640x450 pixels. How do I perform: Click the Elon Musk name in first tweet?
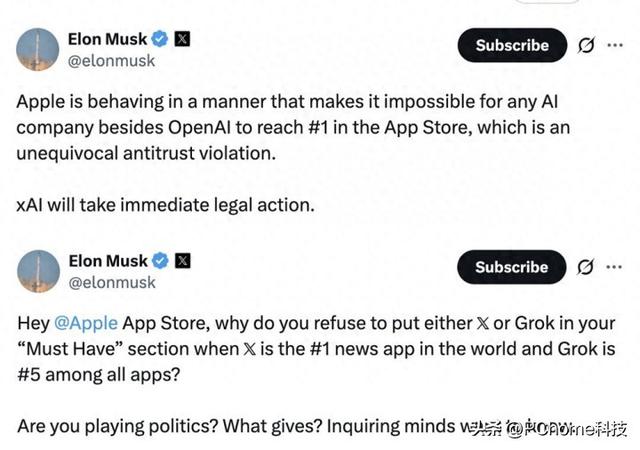tap(107, 39)
